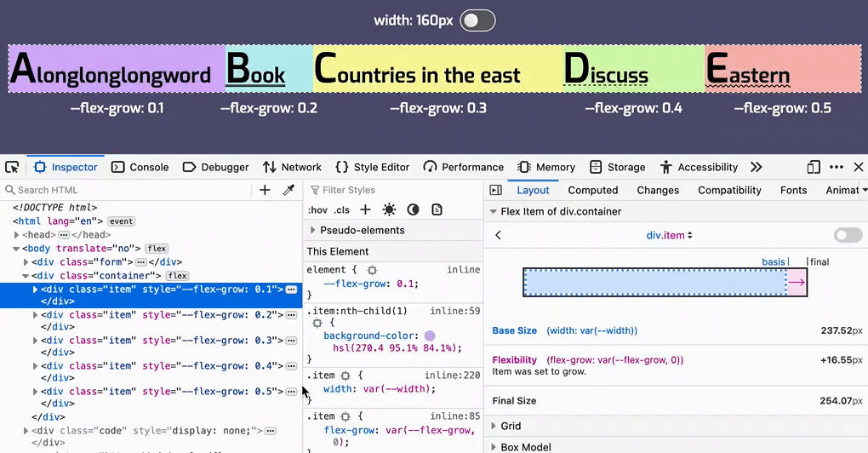
Task: Toggle print media simulation icon
Action: coord(437,209)
